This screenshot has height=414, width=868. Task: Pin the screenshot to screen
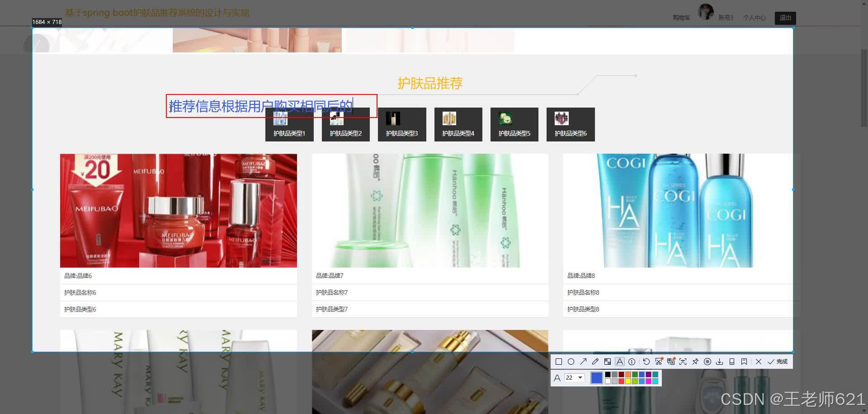(695, 362)
